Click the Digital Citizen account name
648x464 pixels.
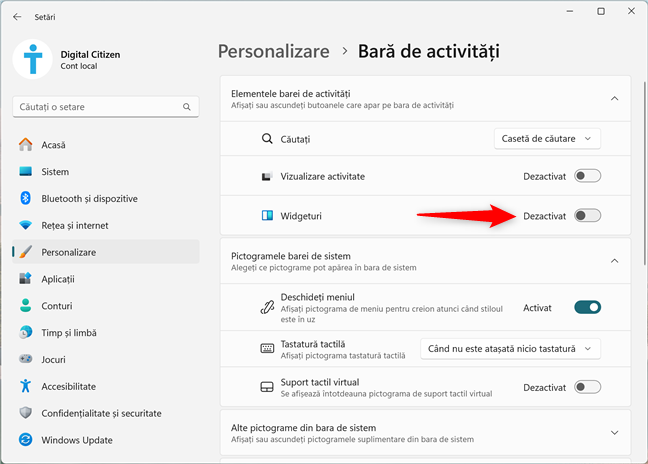(90, 55)
